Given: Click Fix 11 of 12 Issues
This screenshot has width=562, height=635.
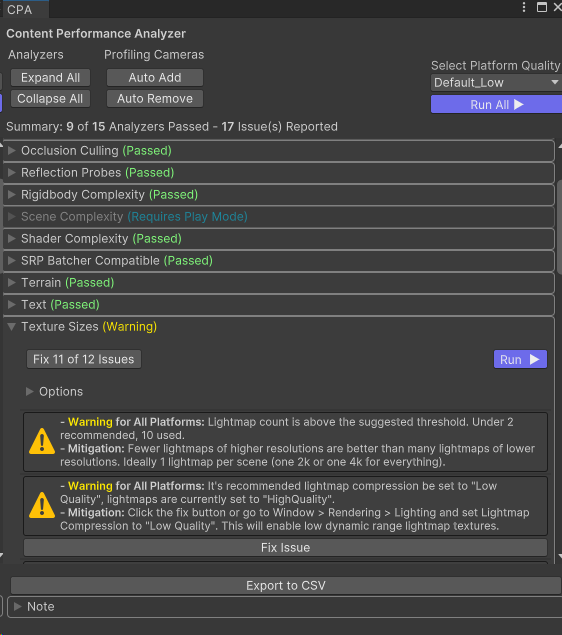Looking at the screenshot, I should pos(84,359).
